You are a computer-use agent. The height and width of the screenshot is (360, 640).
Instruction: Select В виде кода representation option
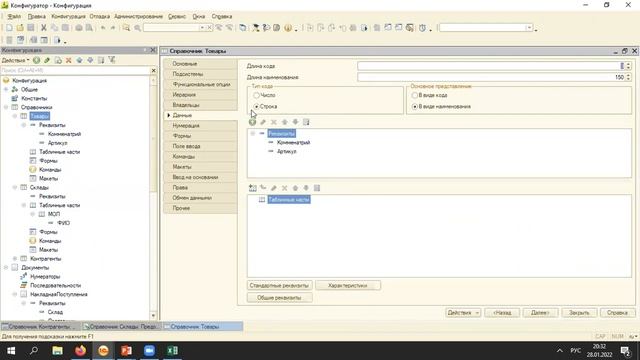coord(415,95)
